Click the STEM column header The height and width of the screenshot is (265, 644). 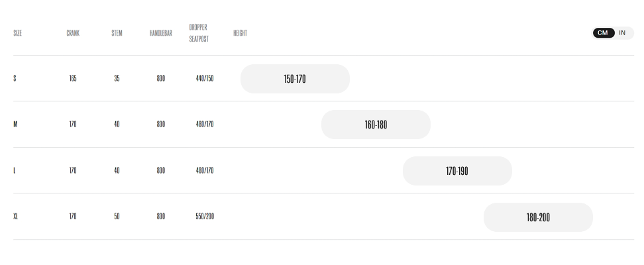pyautogui.click(x=117, y=33)
